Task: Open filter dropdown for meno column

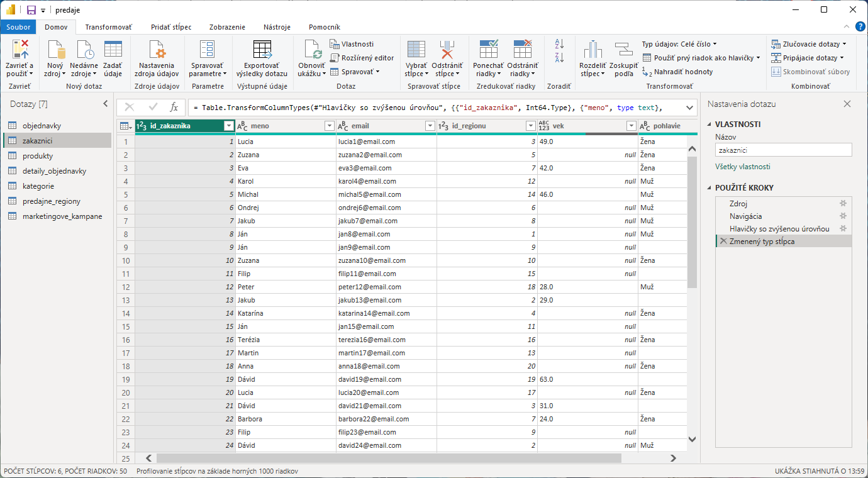Action: (x=329, y=126)
